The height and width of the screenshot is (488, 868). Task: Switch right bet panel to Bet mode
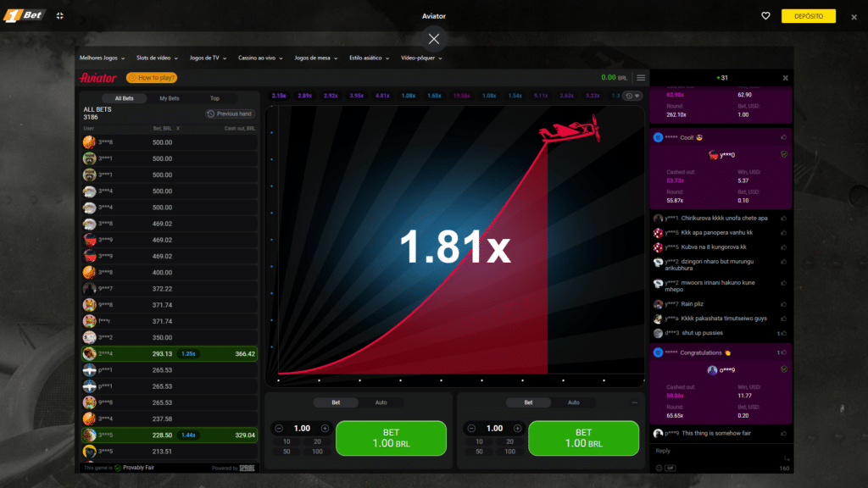pos(529,402)
